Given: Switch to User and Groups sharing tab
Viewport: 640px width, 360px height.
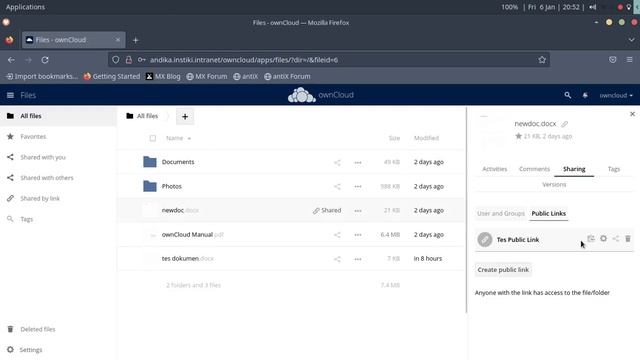Looking at the screenshot, I should point(501,213).
